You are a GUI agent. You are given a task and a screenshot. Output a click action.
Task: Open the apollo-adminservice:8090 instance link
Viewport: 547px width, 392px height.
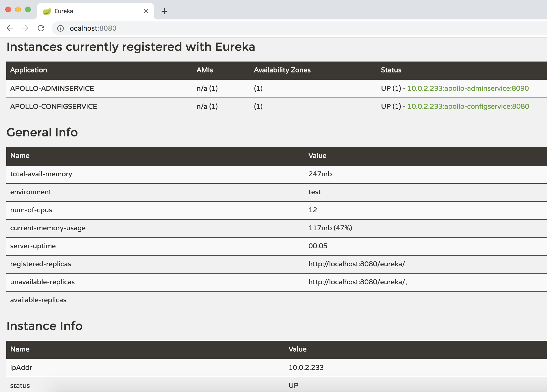468,88
